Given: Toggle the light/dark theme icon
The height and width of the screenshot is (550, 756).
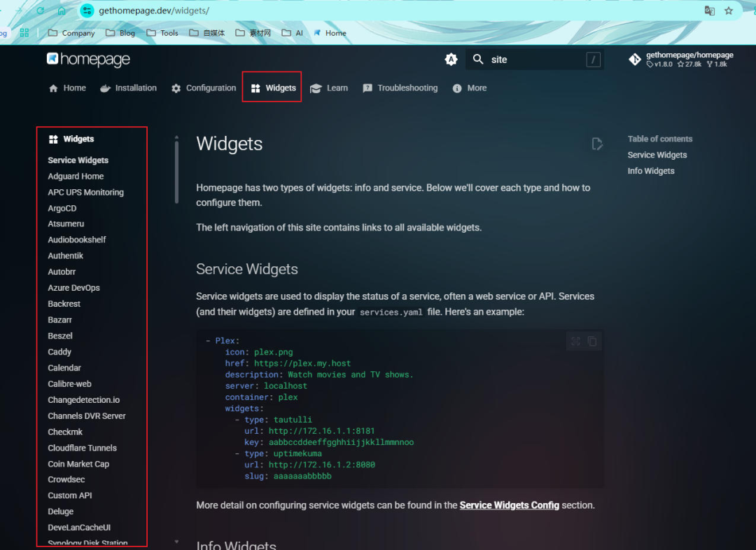Looking at the screenshot, I should point(451,60).
